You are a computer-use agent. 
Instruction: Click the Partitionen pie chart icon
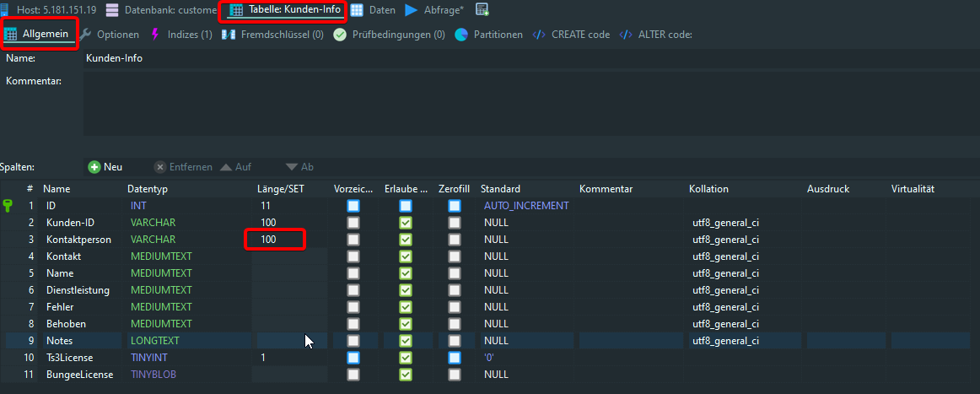[461, 35]
